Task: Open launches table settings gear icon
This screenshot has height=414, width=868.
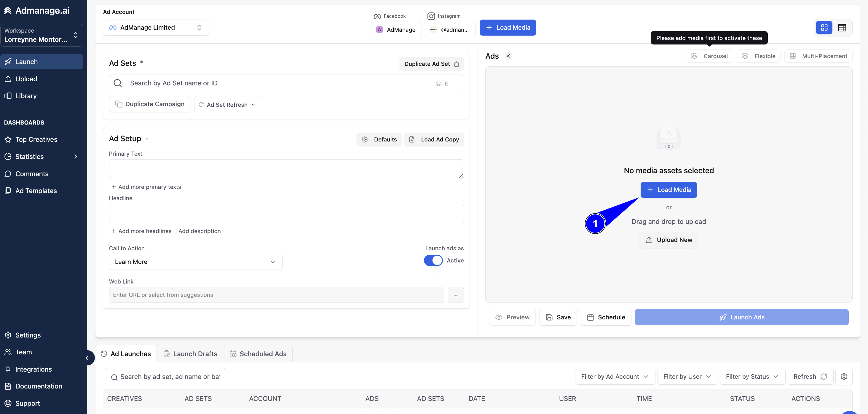Action: pyautogui.click(x=844, y=377)
